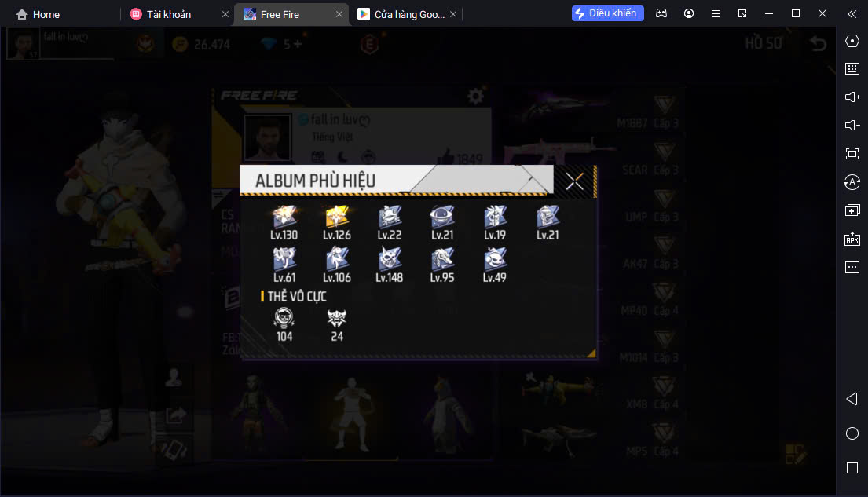Click the Điều khiển button
The width and height of the screenshot is (868, 497).
[x=607, y=13]
